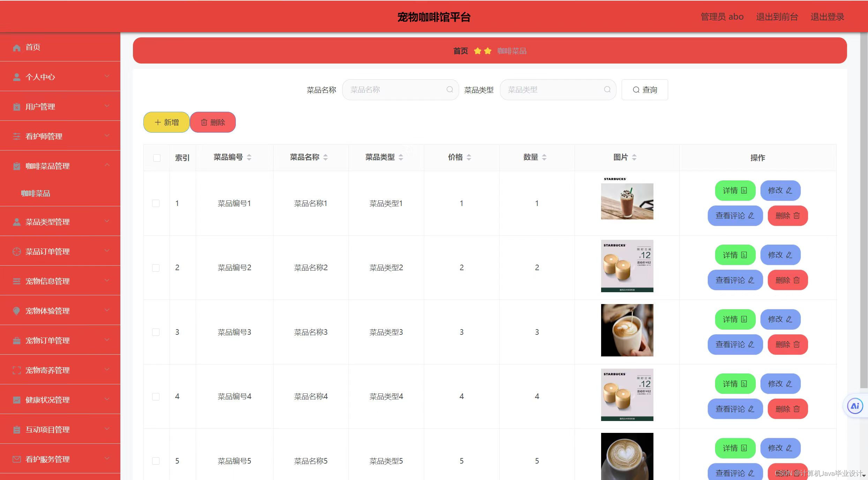Screen dimensions: 868x480
Task: Sort table by 菜品编号 column arrows
Action: (249, 157)
